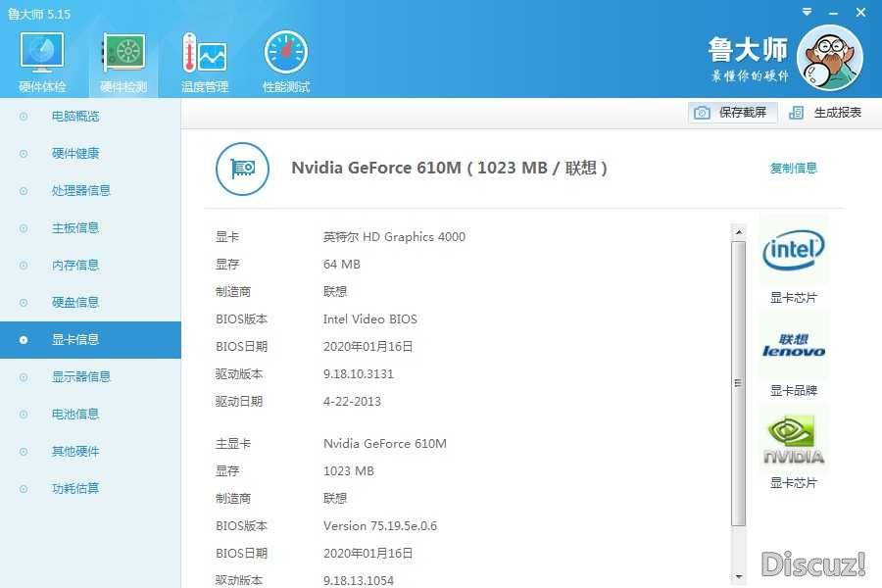Click the graphics card icon beside Nvidia GeForce 610M
882x588 pixels.
coord(242,169)
